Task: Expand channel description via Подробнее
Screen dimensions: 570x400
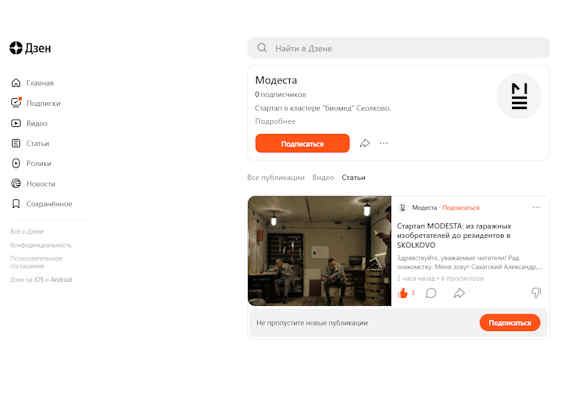Action: point(275,121)
